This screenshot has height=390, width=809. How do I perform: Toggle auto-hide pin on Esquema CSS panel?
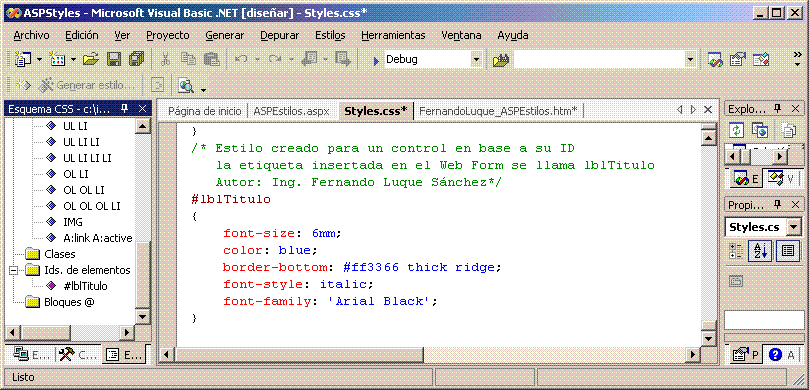click(124, 108)
